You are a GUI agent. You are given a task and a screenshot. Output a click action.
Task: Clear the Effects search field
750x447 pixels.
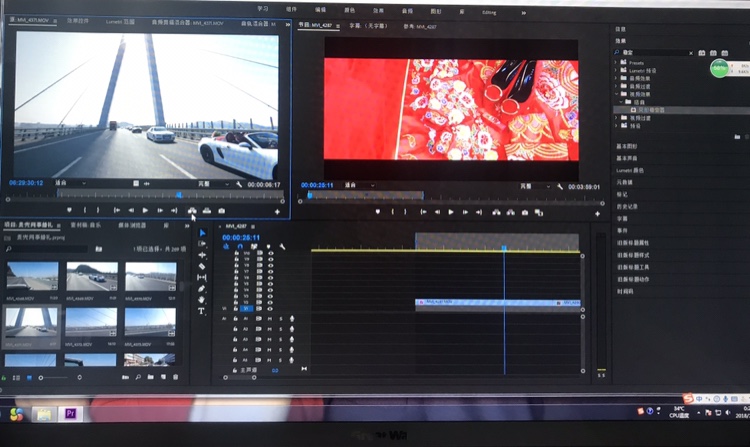click(x=691, y=53)
